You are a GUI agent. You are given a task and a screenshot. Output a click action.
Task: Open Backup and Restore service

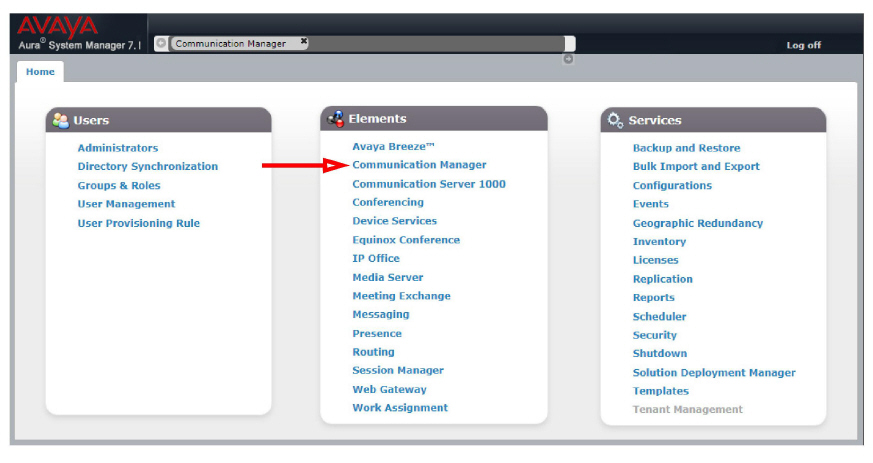click(686, 148)
